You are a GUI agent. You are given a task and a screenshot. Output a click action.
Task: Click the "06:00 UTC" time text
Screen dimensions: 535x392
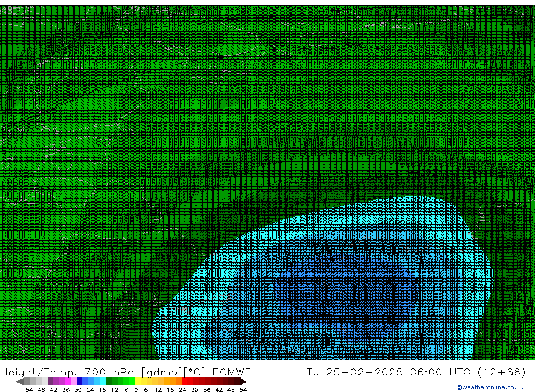(x=440, y=372)
